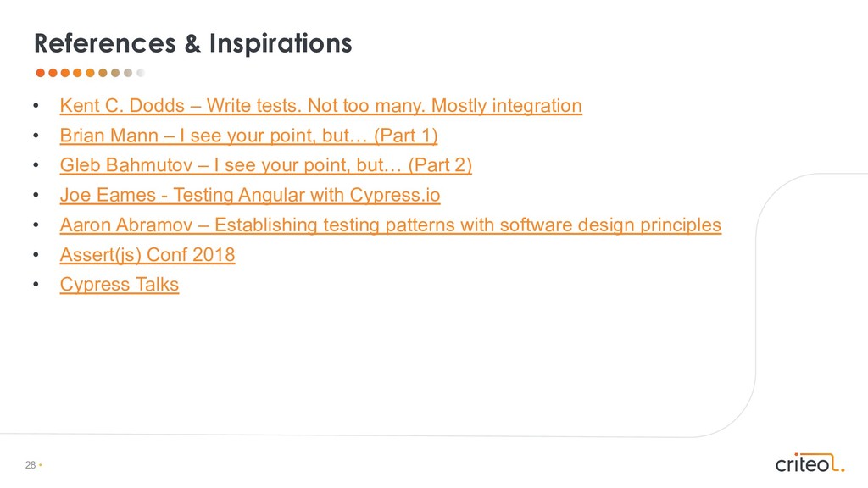
Task: Open Kent C. Dodds write tests link
Action: pos(320,107)
